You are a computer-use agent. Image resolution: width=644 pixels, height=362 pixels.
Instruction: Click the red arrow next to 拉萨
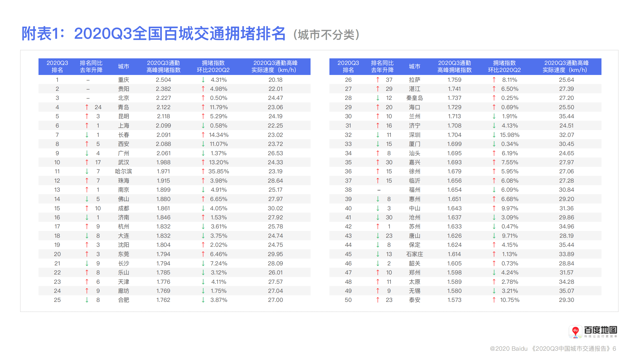pyautogui.click(x=377, y=80)
